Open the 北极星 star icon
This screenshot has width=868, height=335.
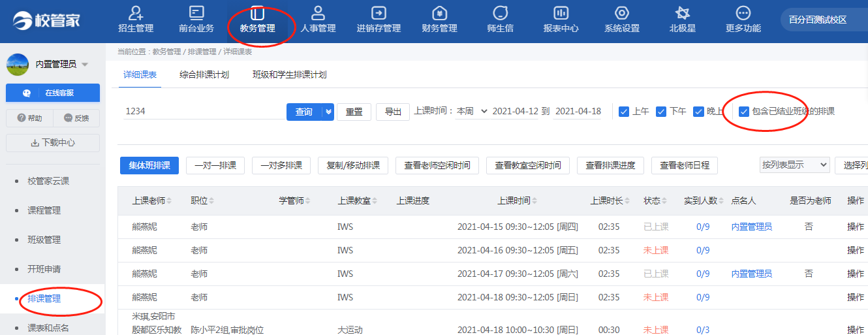(x=682, y=12)
